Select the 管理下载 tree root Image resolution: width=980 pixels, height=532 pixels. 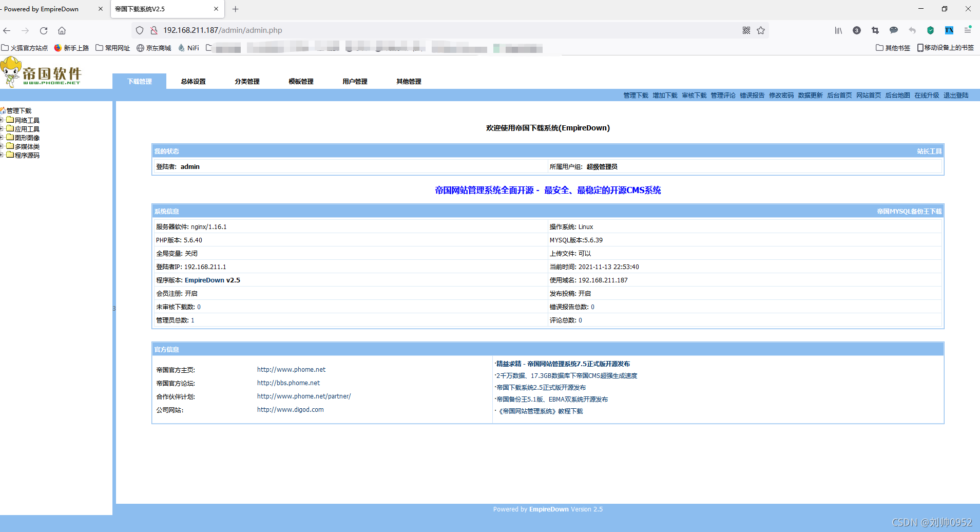[x=19, y=111]
